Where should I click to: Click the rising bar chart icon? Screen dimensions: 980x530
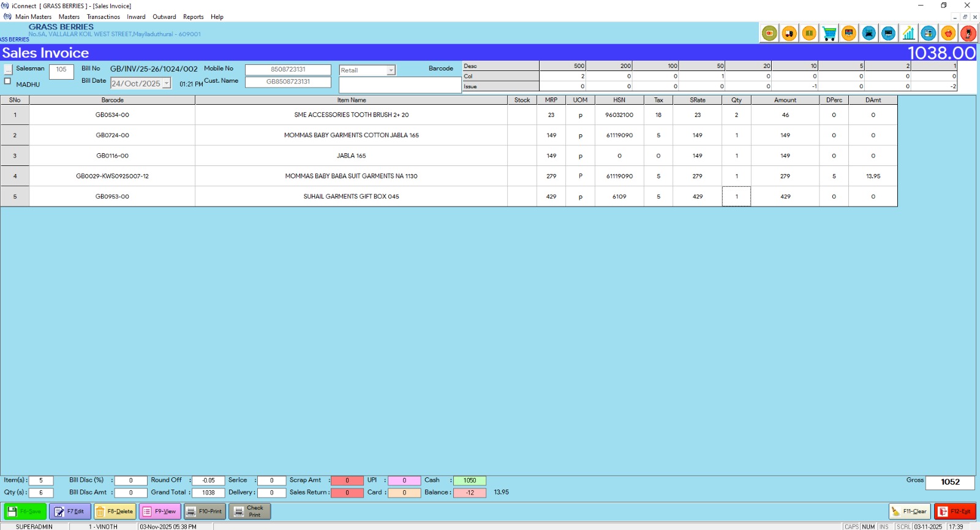pos(908,34)
